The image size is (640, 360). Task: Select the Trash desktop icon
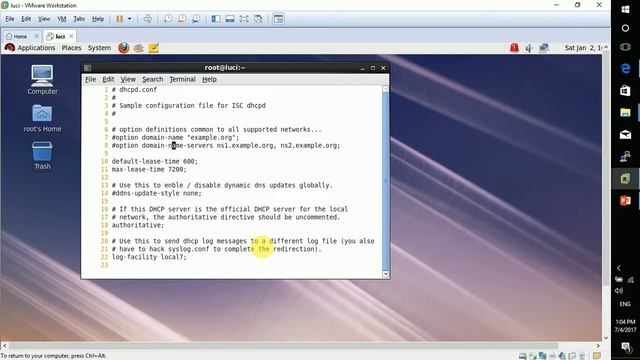point(42,156)
